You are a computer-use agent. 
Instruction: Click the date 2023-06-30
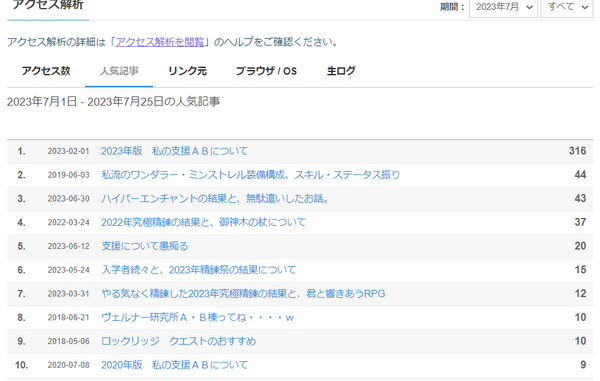point(68,199)
